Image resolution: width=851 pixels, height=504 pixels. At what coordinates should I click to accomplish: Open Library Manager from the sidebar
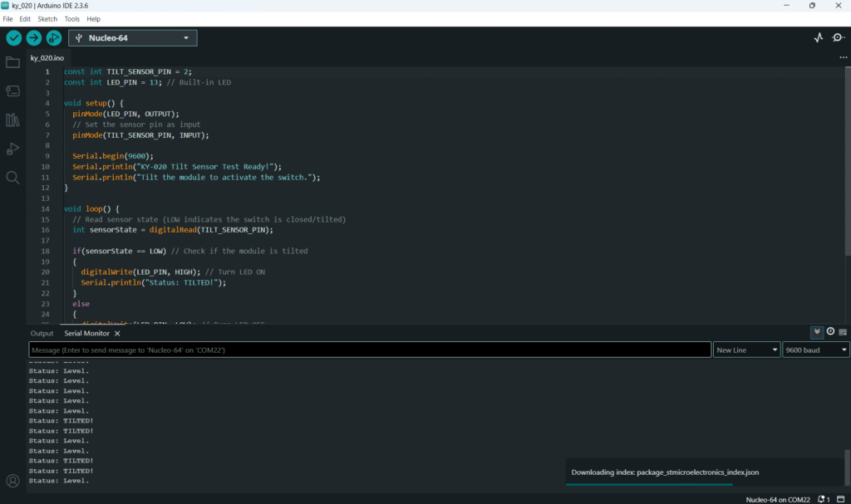tap(12, 120)
